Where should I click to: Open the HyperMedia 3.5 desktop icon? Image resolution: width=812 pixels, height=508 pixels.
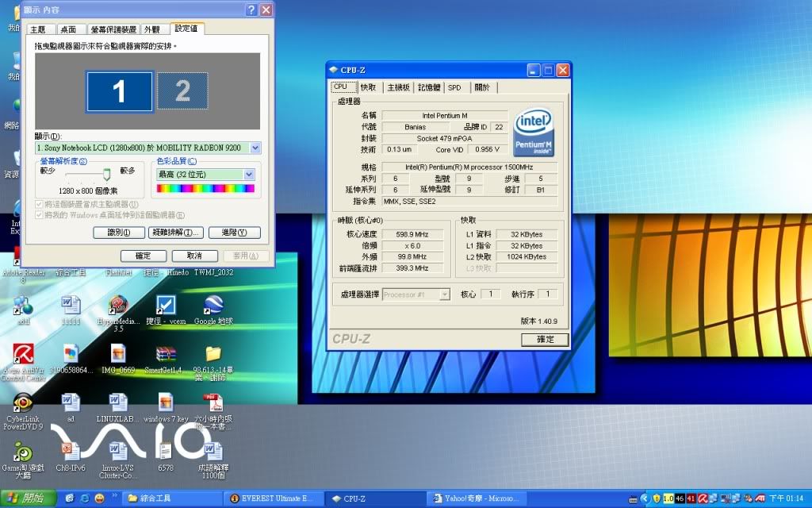(118, 306)
